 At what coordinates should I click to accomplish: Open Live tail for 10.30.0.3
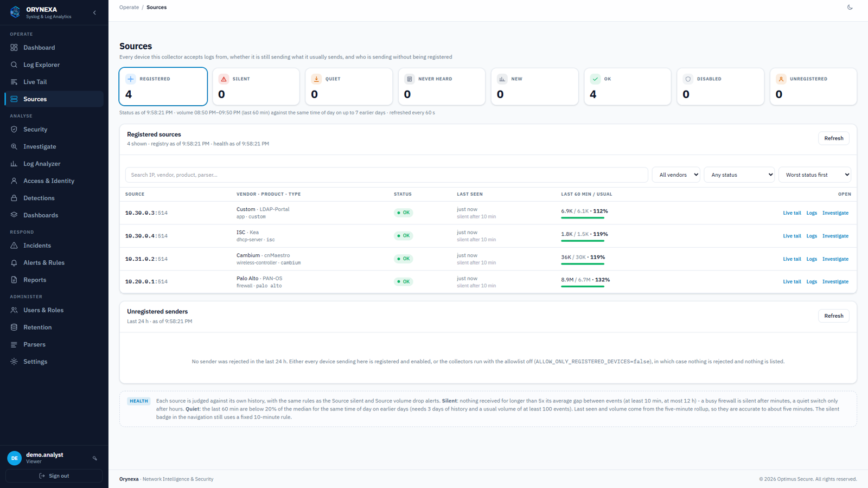click(792, 213)
